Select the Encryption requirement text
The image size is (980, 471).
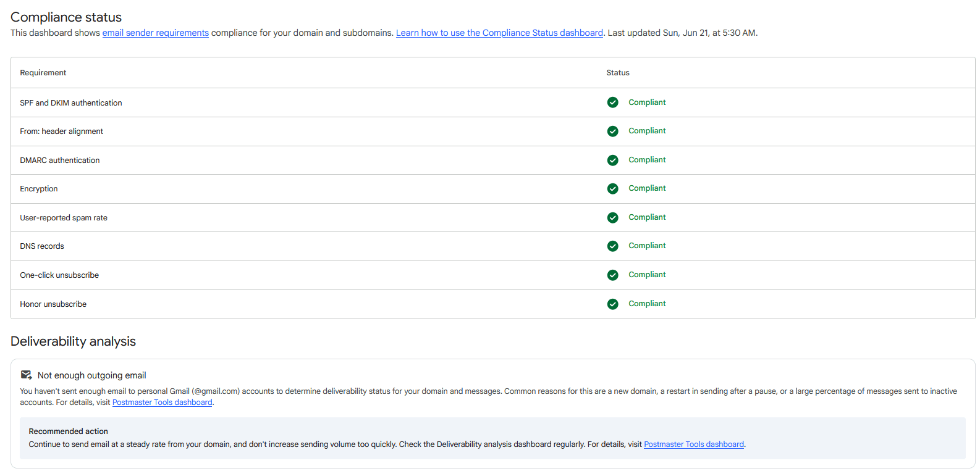point(39,189)
